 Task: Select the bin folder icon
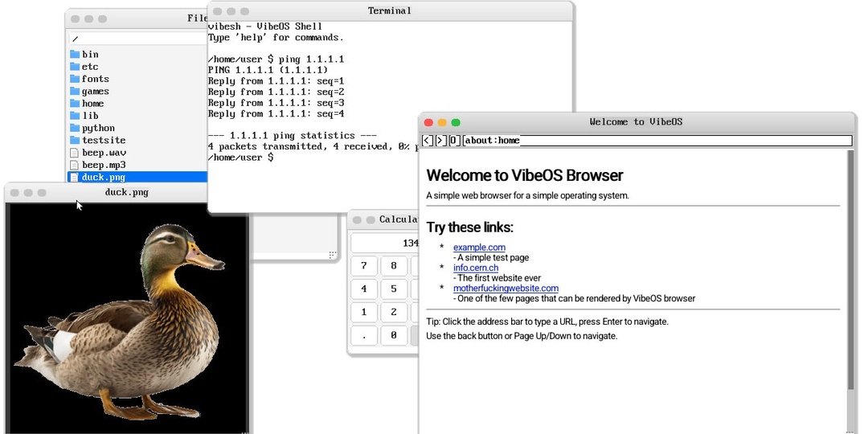coord(75,55)
